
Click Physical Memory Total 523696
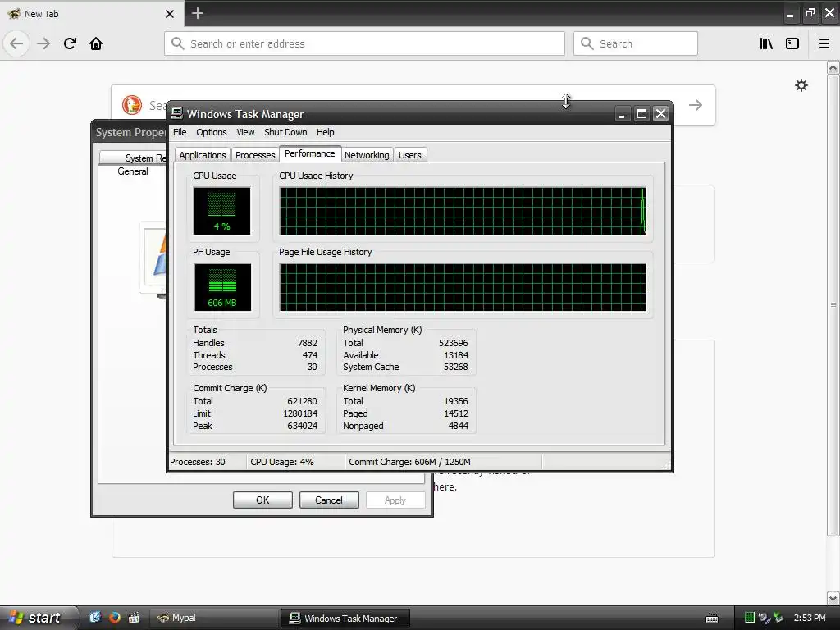[453, 343]
